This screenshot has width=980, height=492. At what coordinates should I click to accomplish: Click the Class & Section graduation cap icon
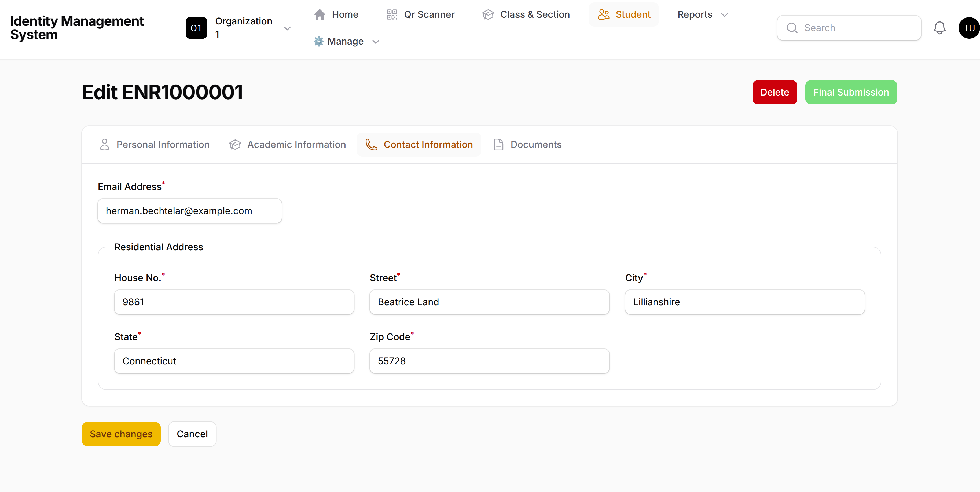coord(488,14)
